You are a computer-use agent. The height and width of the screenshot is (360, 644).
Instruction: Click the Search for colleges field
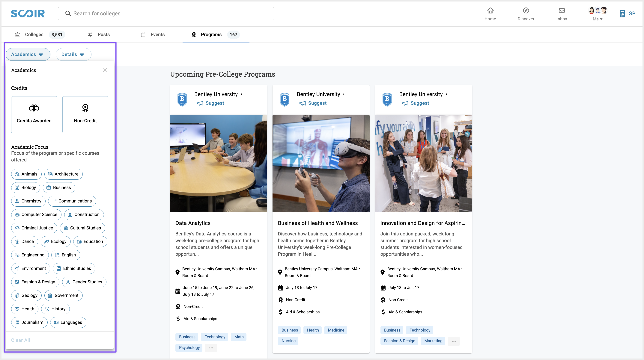[x=166, y=13]
